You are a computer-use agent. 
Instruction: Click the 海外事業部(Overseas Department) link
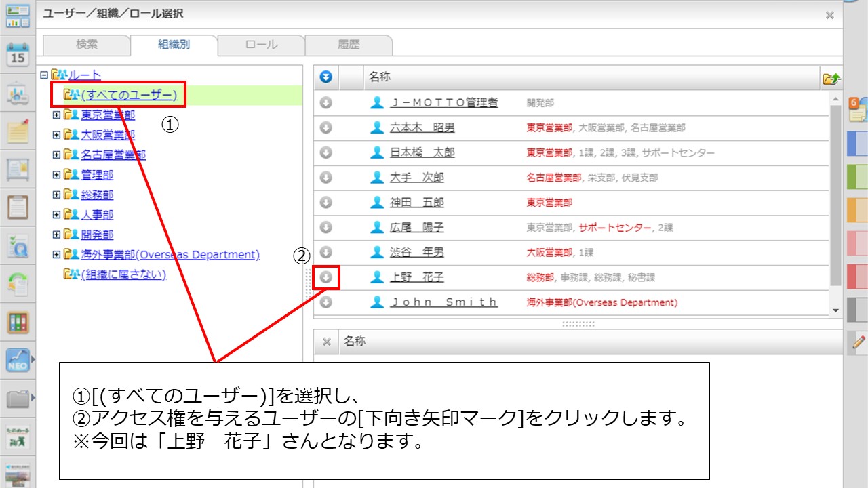[170, 255]
